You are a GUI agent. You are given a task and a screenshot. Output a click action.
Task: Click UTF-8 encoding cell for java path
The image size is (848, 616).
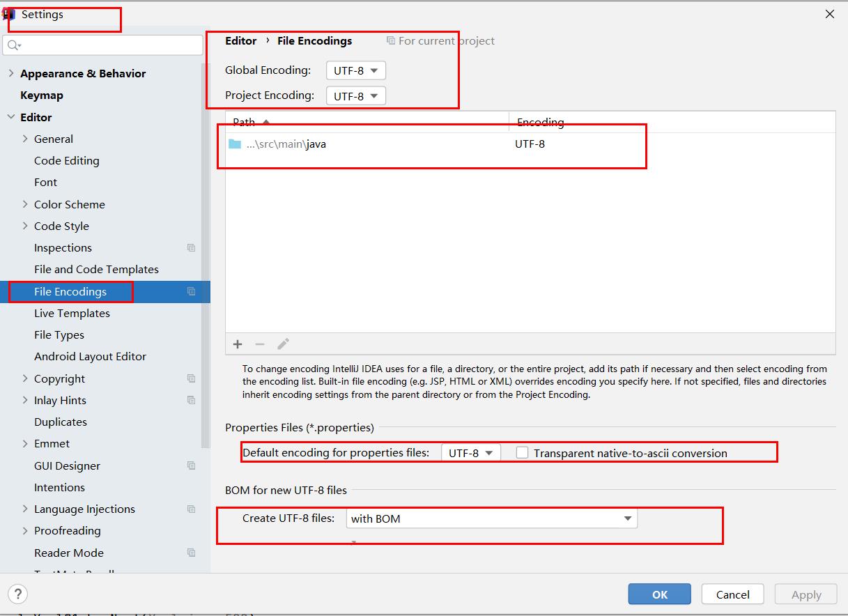click(530, 144)
